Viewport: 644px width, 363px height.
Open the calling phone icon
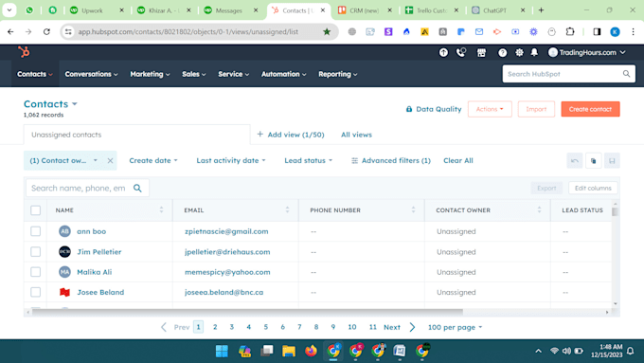[461, 52]
